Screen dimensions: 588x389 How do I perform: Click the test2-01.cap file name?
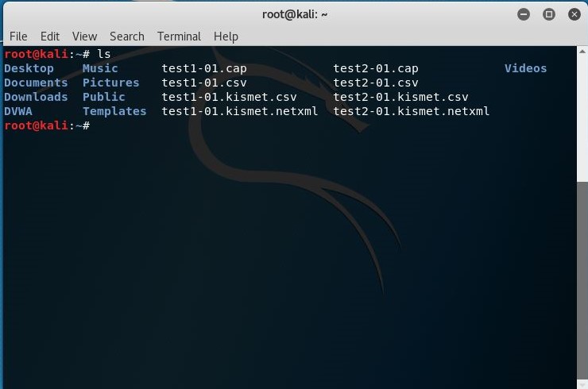376,68
